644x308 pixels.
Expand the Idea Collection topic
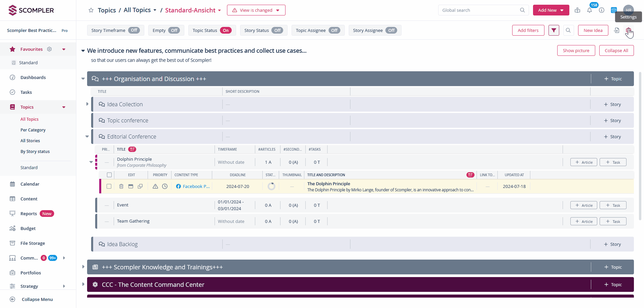coord(87,104)
